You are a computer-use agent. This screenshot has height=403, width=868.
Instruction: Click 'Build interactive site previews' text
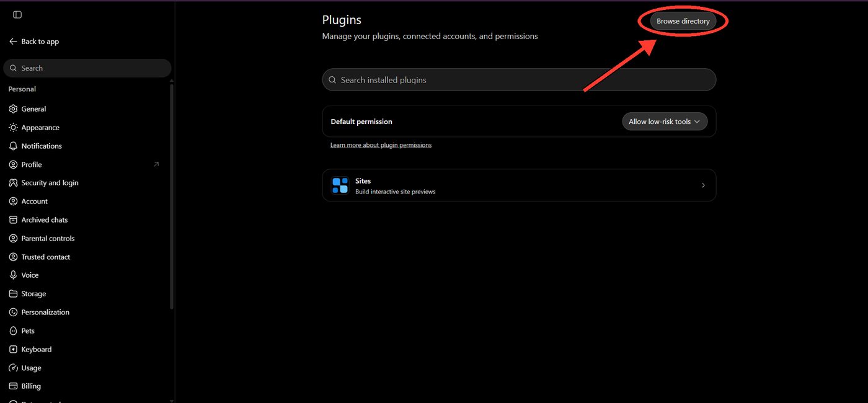click(396, 192)
